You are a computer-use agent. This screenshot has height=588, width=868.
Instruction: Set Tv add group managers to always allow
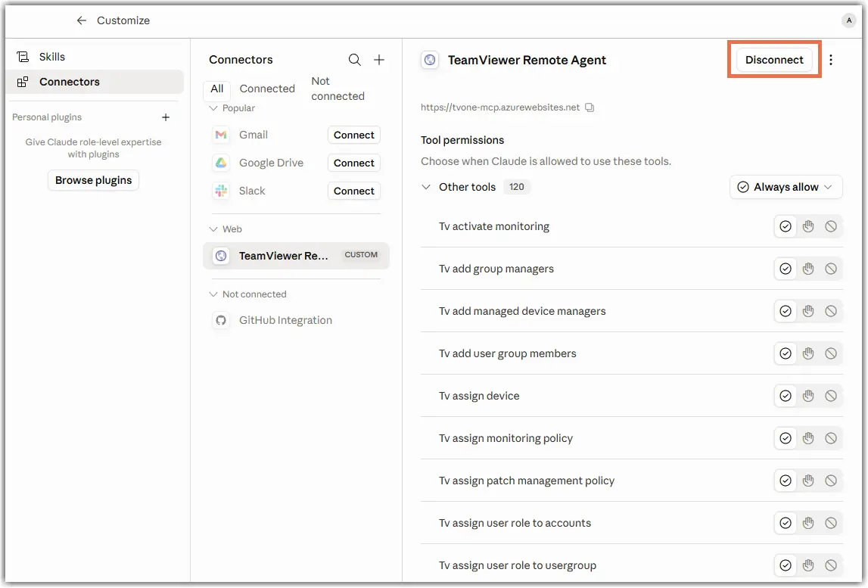tap(785, 269)
